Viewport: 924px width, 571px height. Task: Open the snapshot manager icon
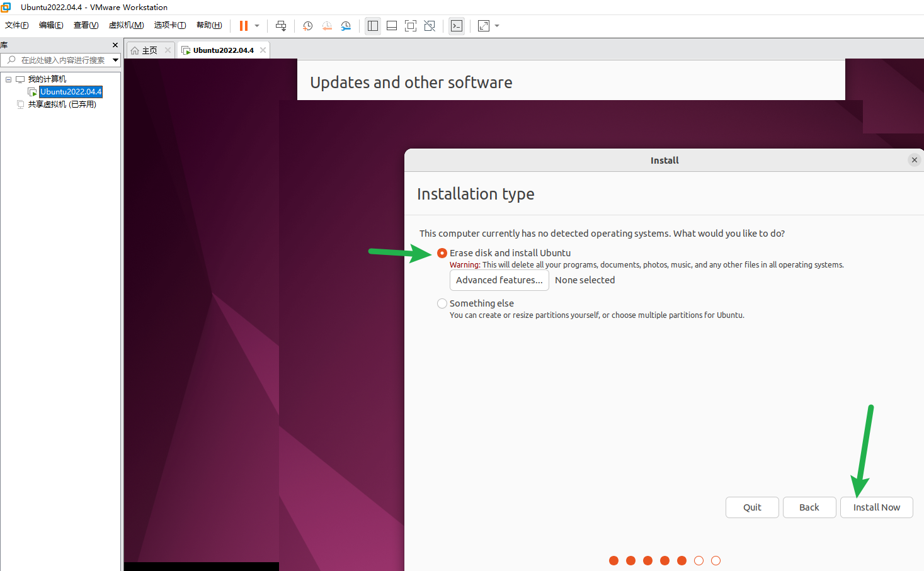tap(346, 26)
